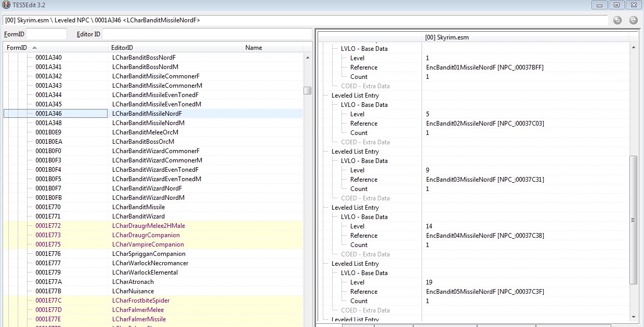Select record LCharFrostbiteSpider
The height and width of the screenshot is (327, 644).
153,301
